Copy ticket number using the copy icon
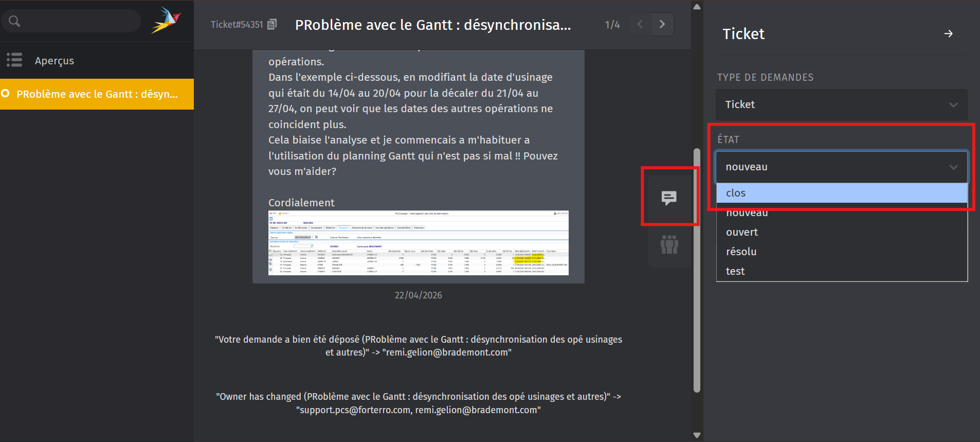This screenshot has height=442, width=980. click(x=273, y=24)
